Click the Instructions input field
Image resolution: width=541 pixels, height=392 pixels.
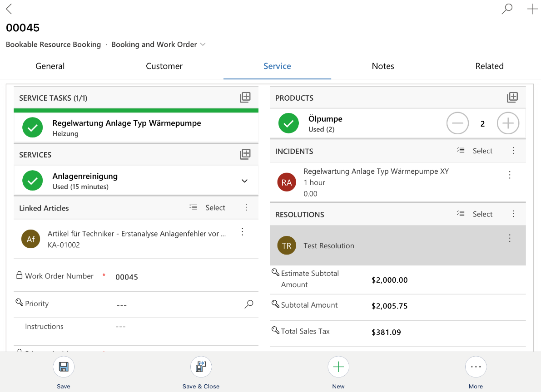(x=182, y=327)
